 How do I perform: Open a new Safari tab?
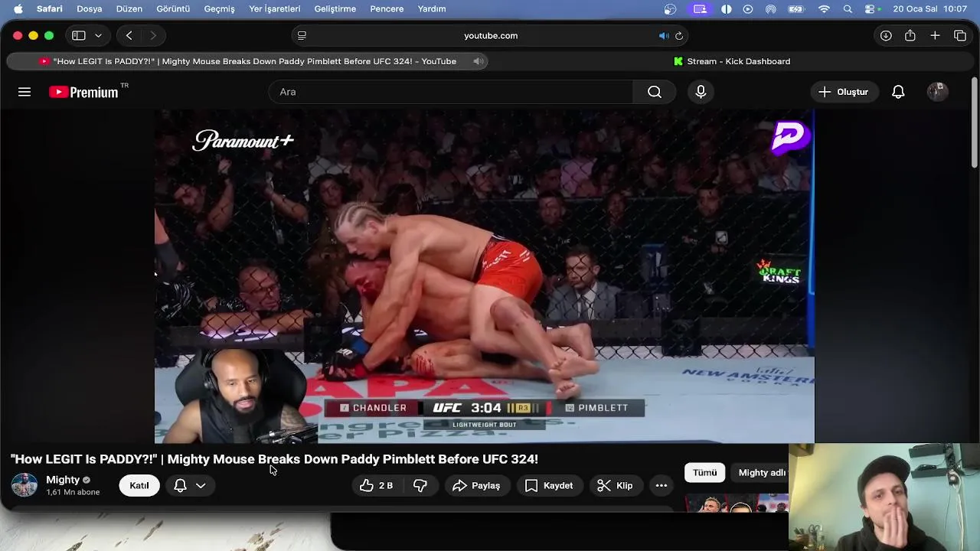[x=935, y=35]
